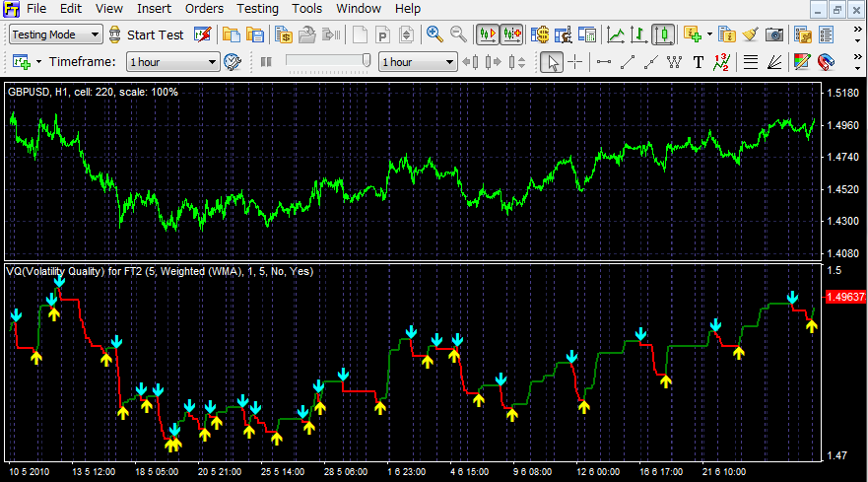
Task: Click the zoom in magnifier icon
Action: [434, 34]
